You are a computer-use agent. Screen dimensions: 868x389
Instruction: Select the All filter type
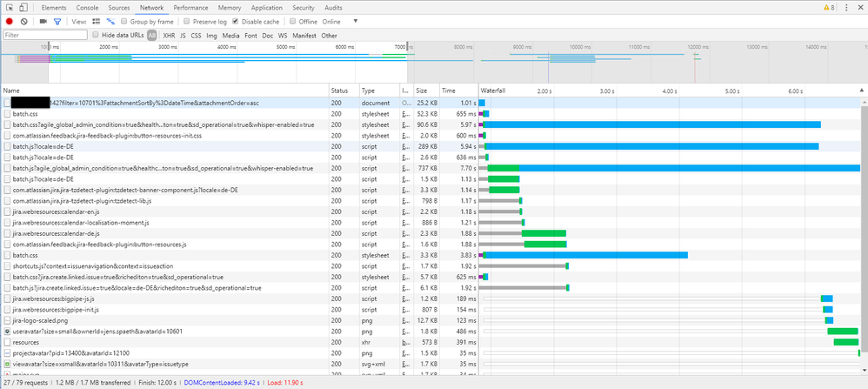151,36
